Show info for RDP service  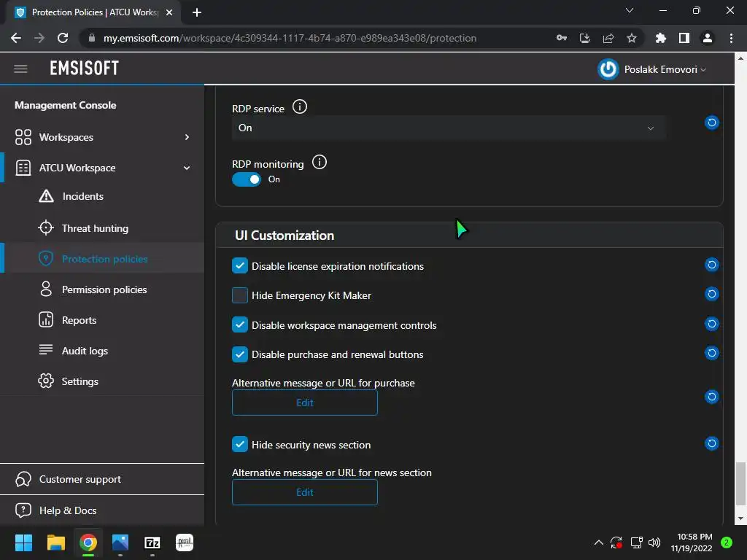300,106
